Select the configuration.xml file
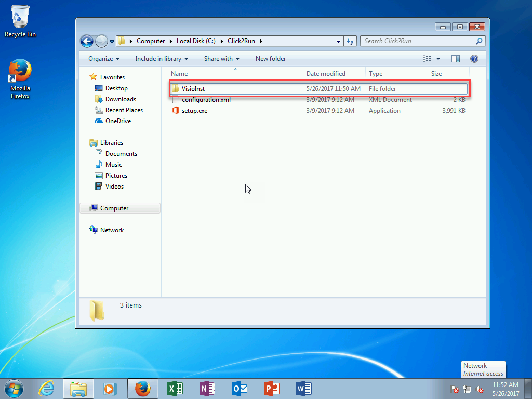 point(318,100)
